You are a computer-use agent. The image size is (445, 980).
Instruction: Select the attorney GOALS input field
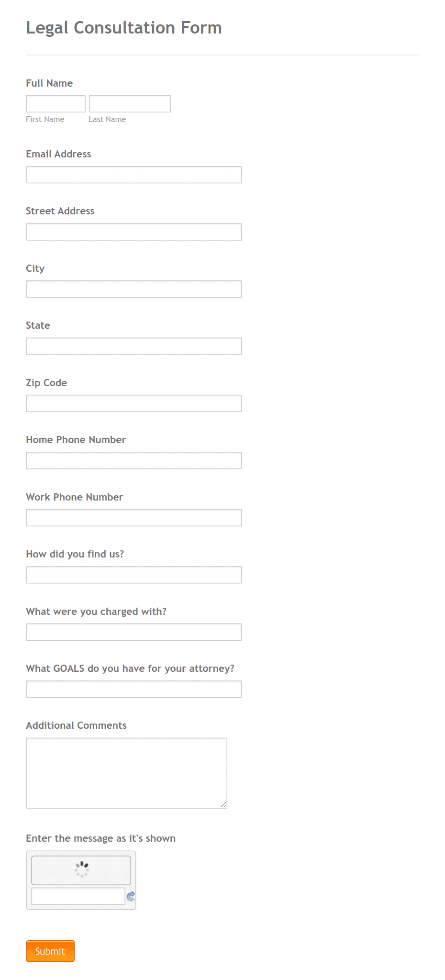pos(133,689)
